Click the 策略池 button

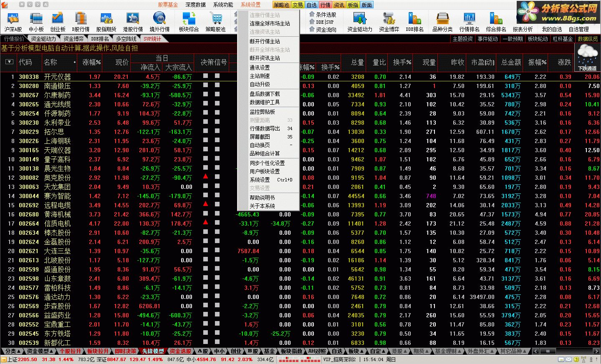point(282,5)
